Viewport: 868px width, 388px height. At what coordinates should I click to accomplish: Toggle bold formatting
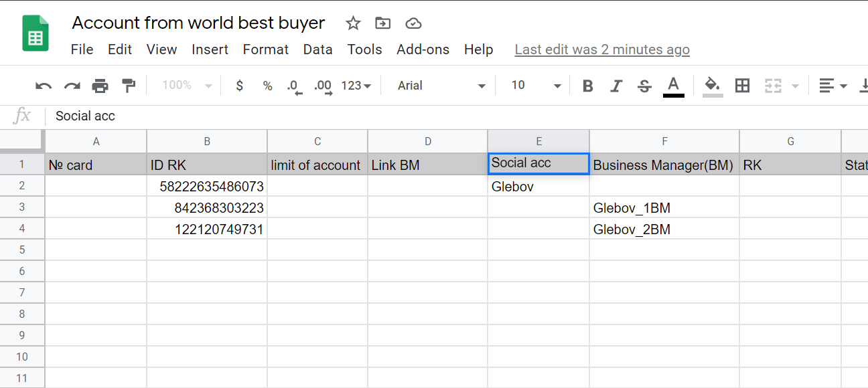pos(588,86)
